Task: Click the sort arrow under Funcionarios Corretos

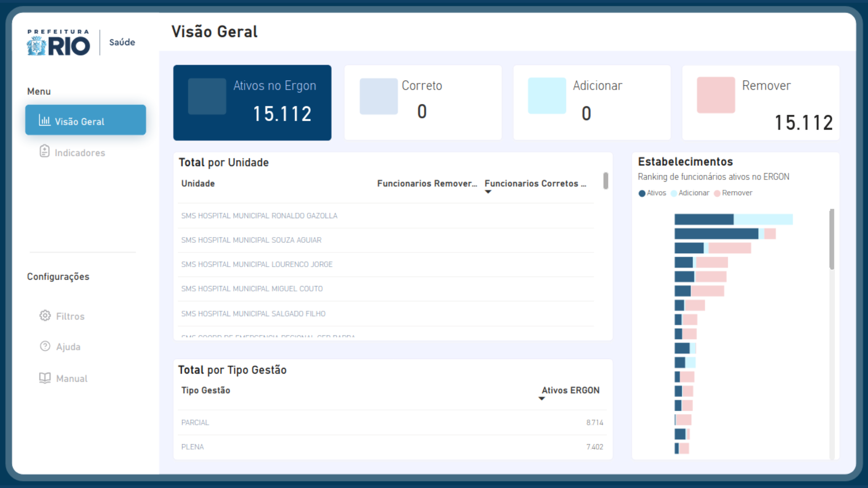Action: (488, 192)
